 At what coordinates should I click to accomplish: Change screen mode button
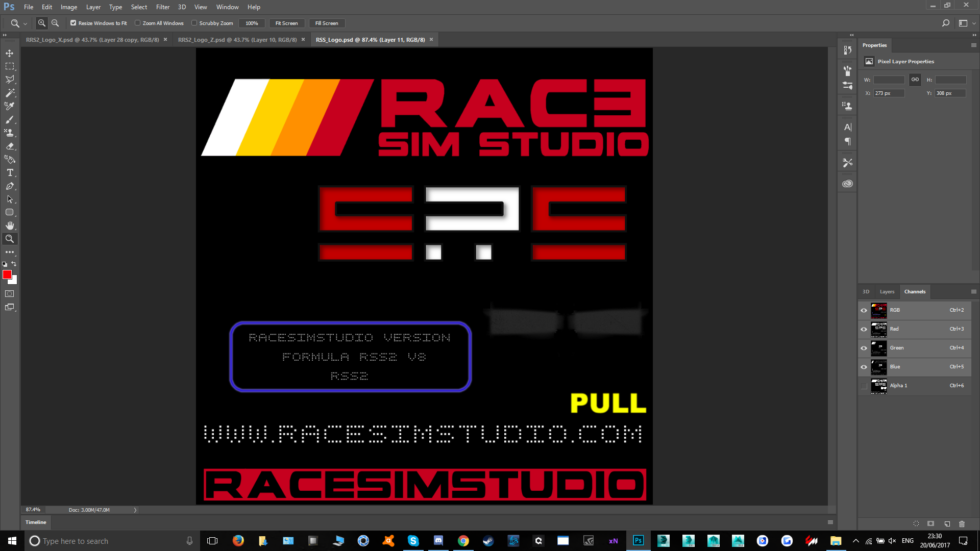point(10,307)
